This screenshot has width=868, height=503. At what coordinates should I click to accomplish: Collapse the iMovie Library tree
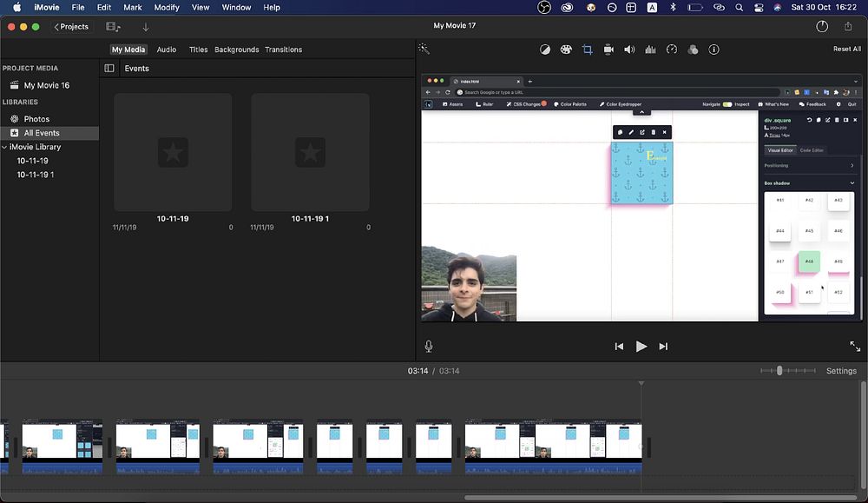tap(4, 147)
